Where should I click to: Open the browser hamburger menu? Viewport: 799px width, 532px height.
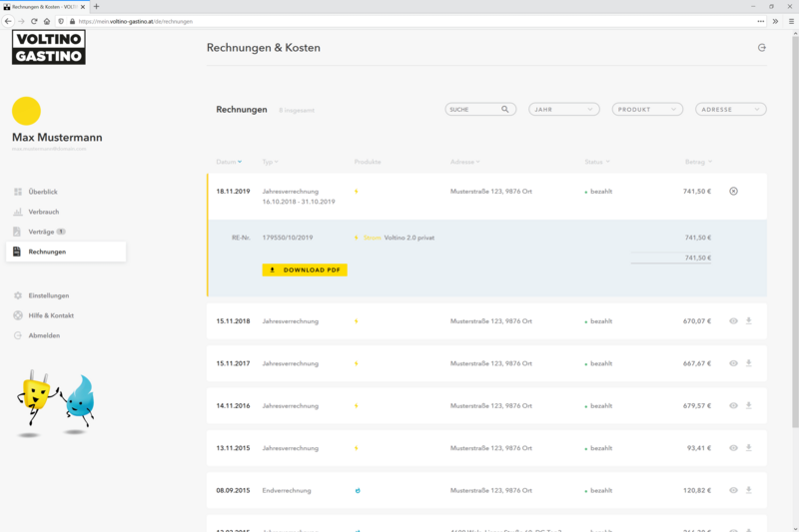tap(791, 21)
